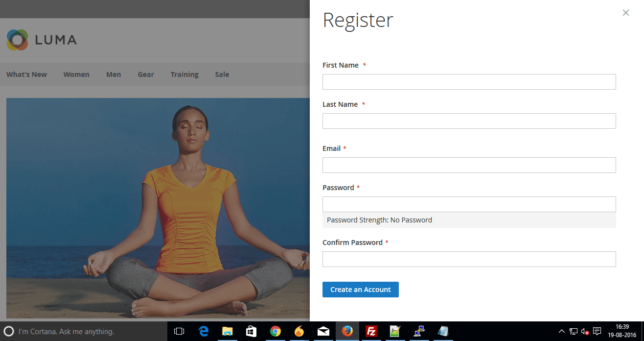Image resolution: width=644 pixels, height=341 pixels.
Task: Open the Mail app from taskbar
Action: click(323, 331)
